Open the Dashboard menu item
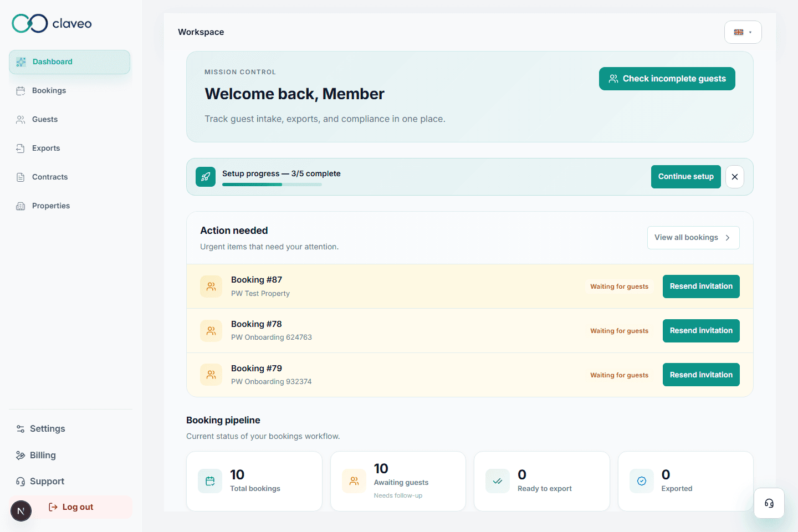The width and height of the screenshot is (798, 532). pyautogui.click(x=69, y=62)
